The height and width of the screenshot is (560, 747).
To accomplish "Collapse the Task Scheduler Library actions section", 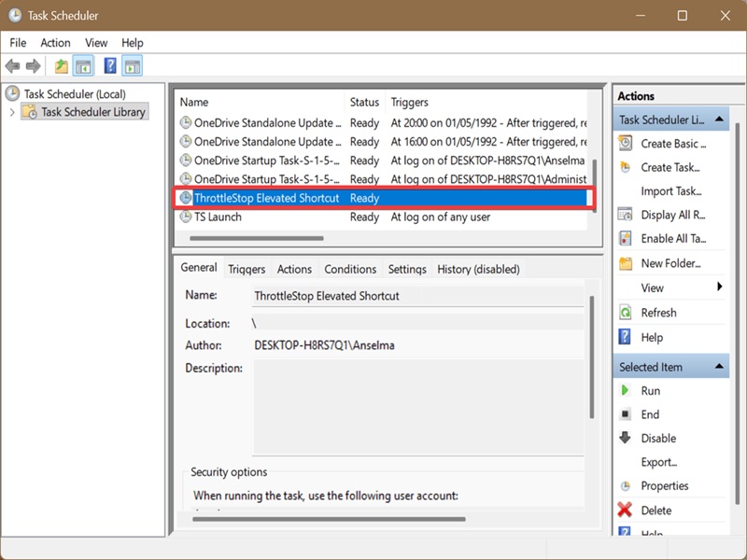I will coord(719,119).
